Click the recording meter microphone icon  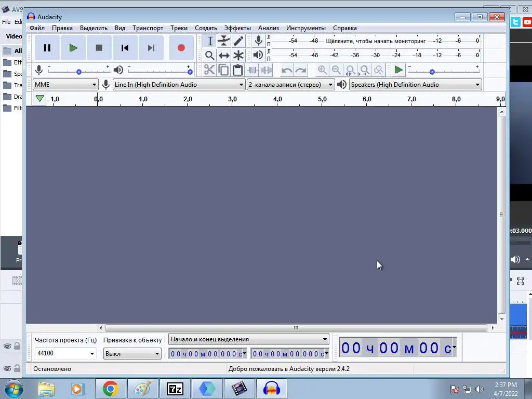click(259, 41)
